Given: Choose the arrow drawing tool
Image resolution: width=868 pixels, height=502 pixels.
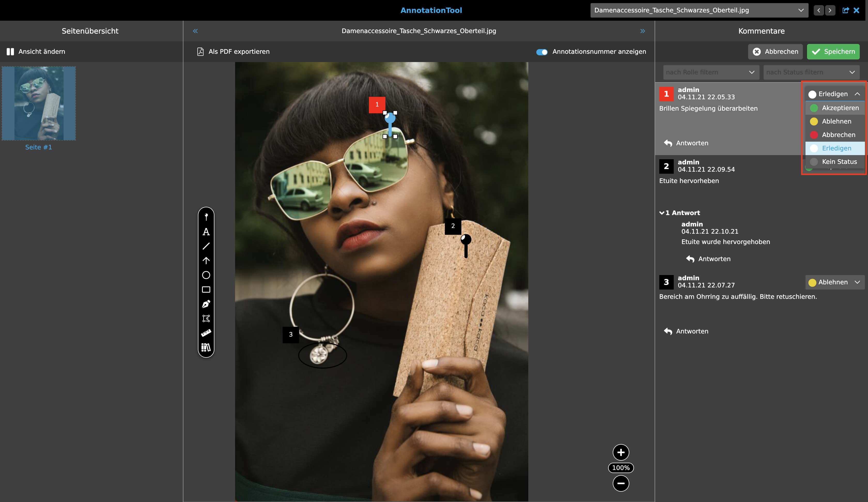Looking at the screenshot, I should [x=206, y=261].
